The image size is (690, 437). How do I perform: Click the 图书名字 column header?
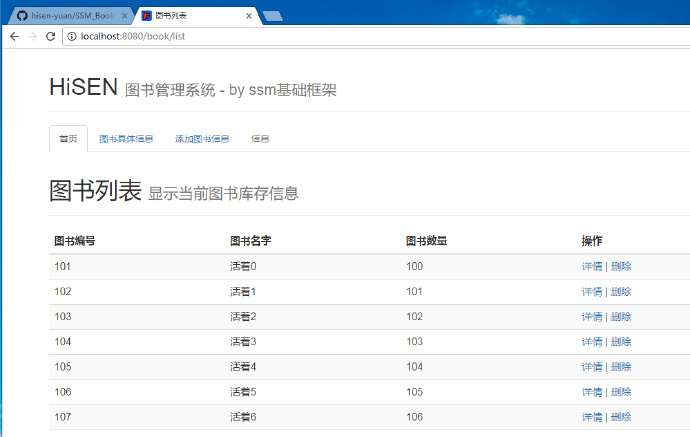(x=250, y=241)
